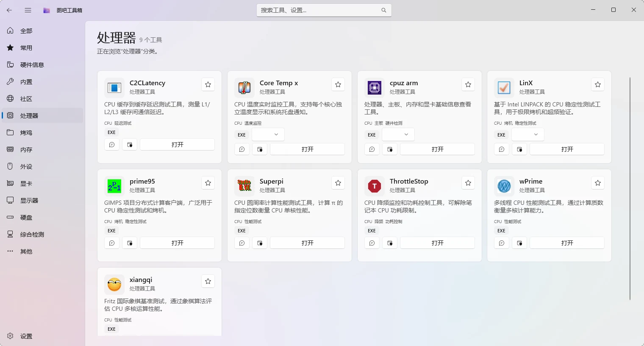Screen dimensions: 644x346
Task: Open the comment icon on the C2CLatency card
Action: pyautogui.click(x=112, y=145)
